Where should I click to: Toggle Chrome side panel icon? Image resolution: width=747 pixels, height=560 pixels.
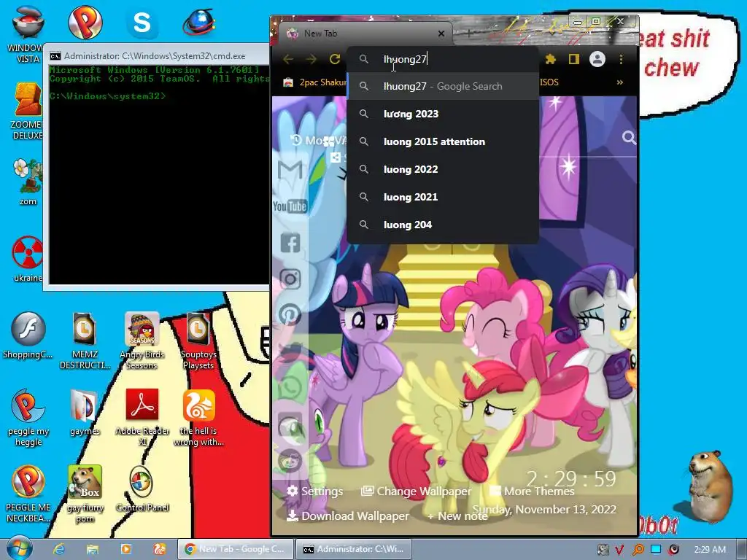coord(573,59)
